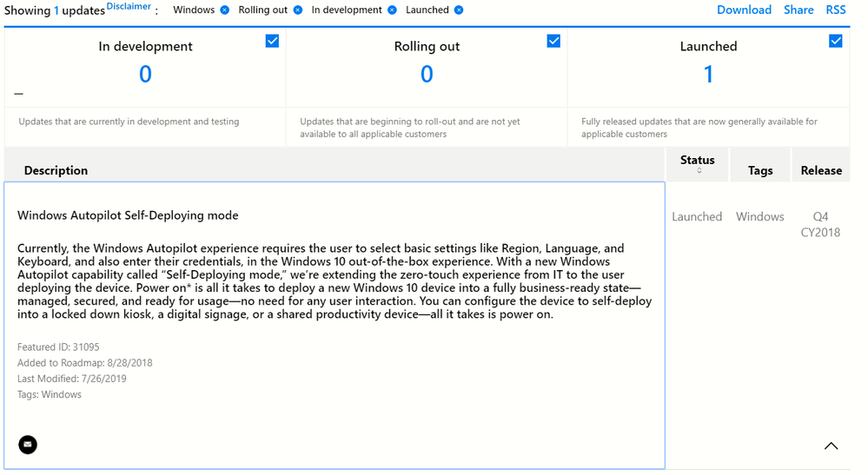Remove the Launched filter chip
Image resolution: width=868 pixels, height=475 pixels.
(x=459, y=10)
